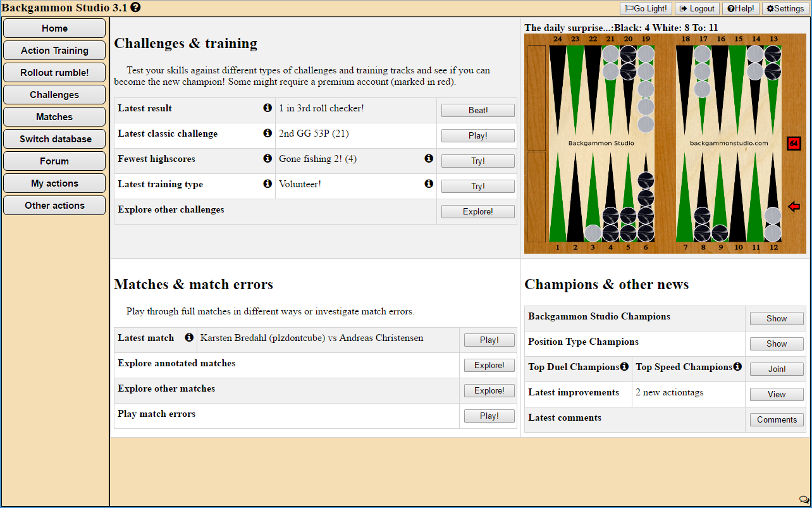Click info icon after Volunteer! text
The height and width of the screenshot is (508, 812).
pos(429,184)
